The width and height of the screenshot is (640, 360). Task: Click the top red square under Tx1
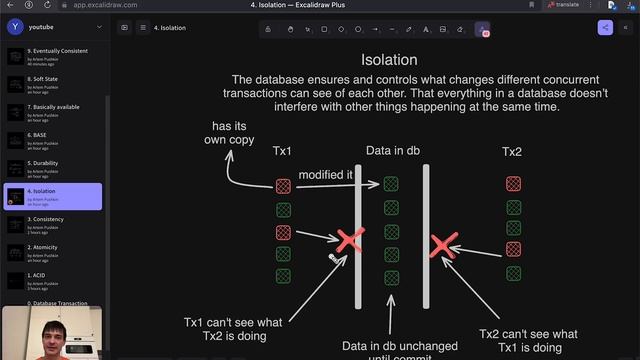pos(283,186)
